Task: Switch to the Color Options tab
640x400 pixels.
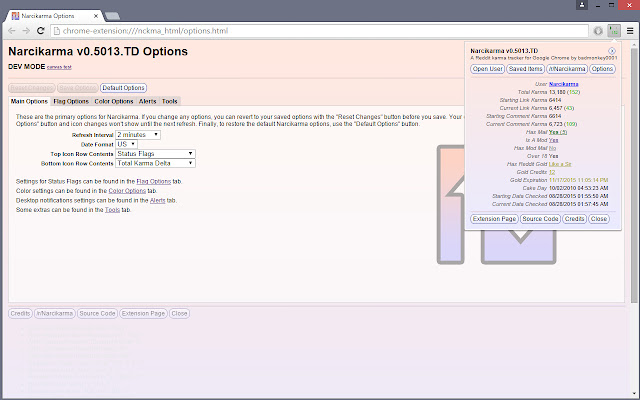Action: pyautogui.click(x=114, y=101)
